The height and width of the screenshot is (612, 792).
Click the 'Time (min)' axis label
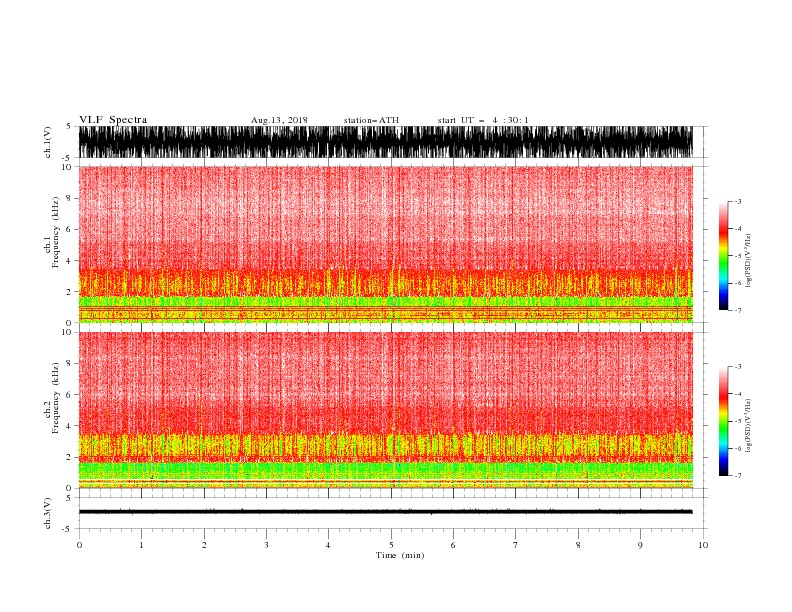tap(400, 555)
